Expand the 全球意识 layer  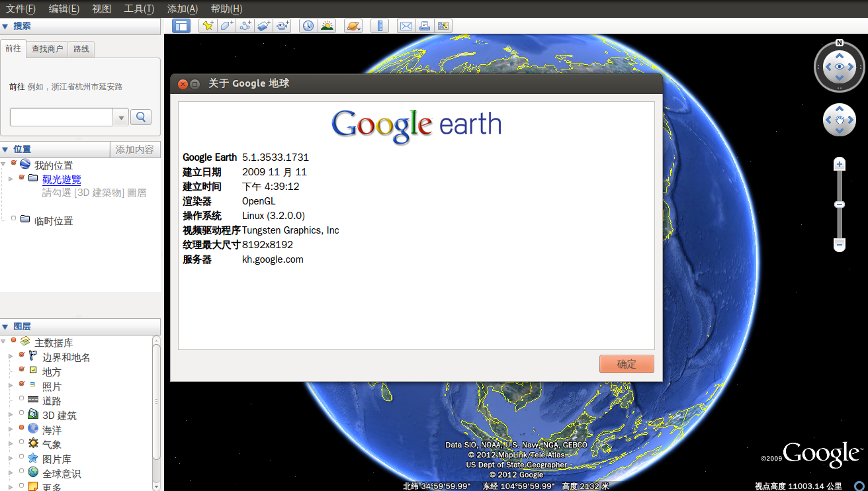click(x=11, y=473)
